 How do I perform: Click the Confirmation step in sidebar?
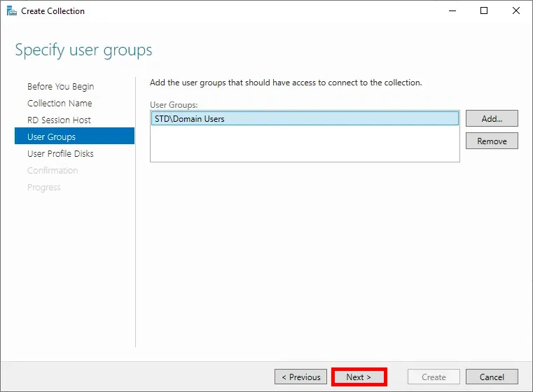53,171
